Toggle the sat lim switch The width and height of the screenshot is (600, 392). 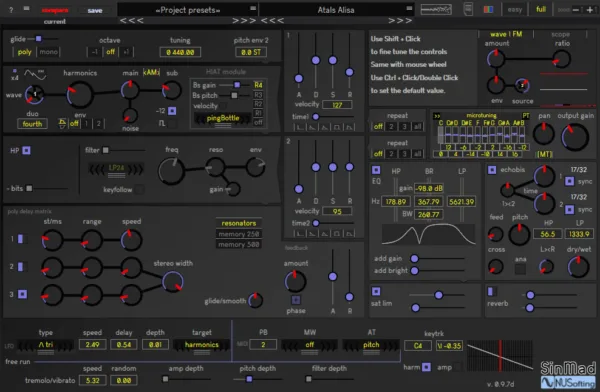click(376, 291)
